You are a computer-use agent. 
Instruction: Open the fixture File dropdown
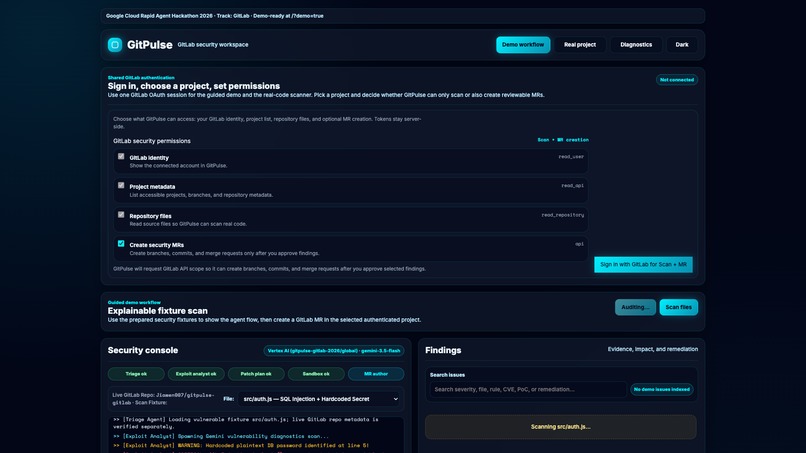click(320, 399)
